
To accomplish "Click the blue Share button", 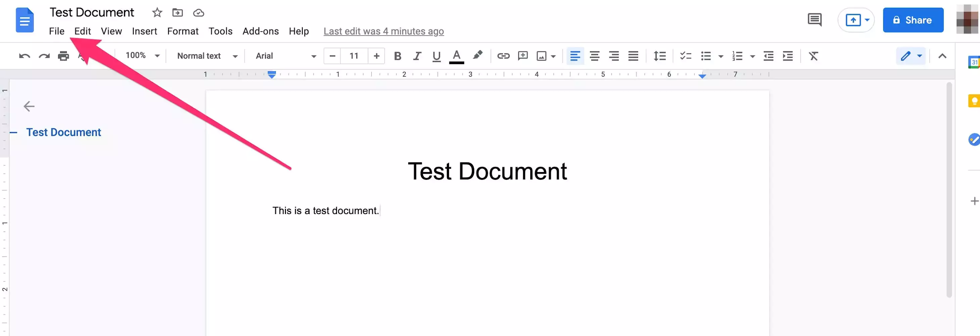I will 913,20.
